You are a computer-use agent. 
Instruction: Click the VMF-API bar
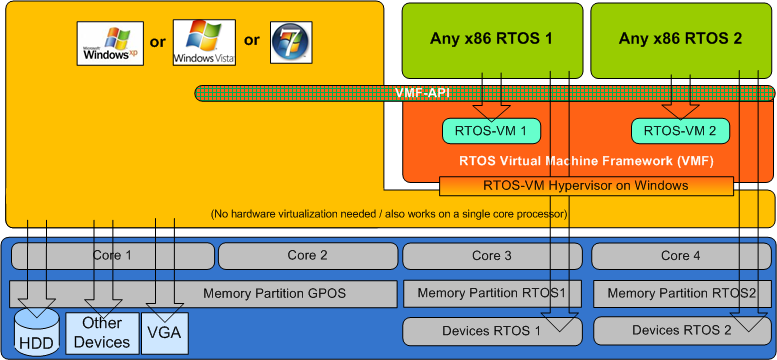(x=485, y=93)
